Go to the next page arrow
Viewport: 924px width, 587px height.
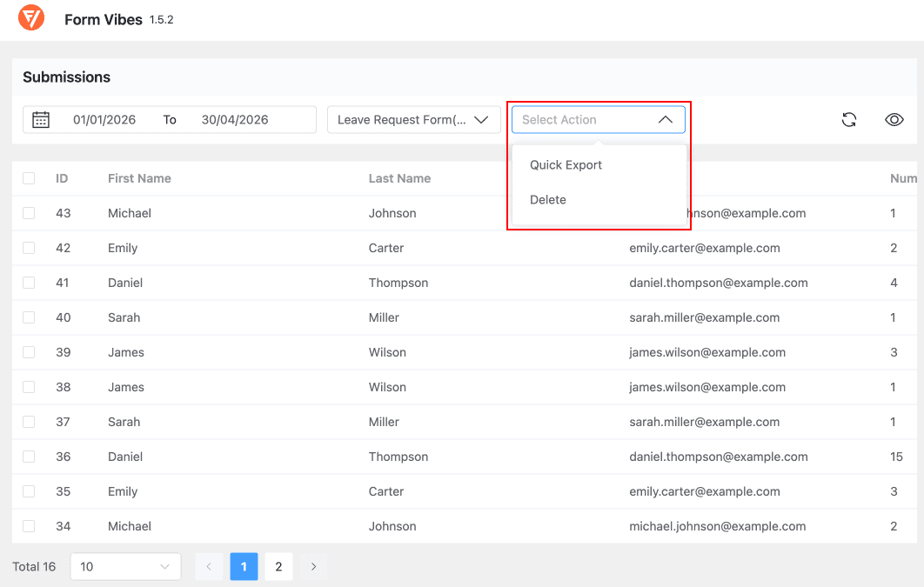[x=313, y=566]
